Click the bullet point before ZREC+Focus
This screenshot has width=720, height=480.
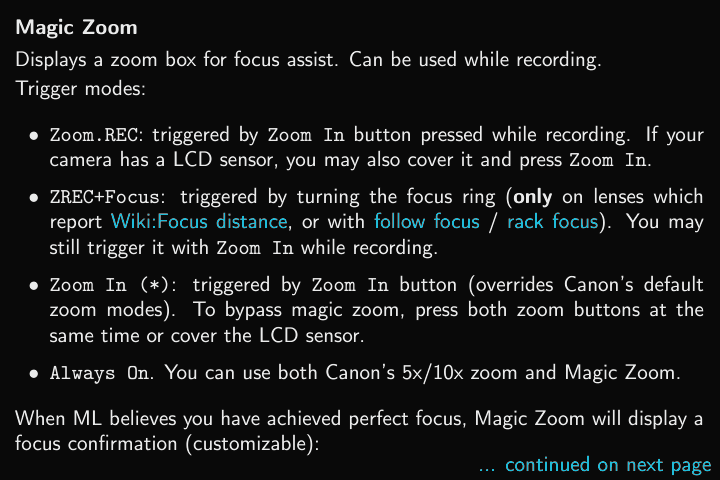click(x=35, y=197)
